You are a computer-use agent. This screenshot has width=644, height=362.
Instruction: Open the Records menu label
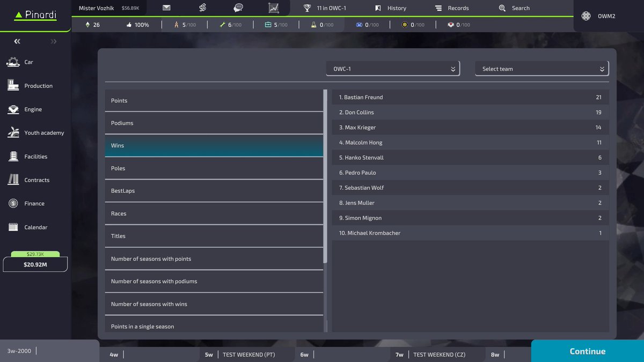(x=458, y=8)
